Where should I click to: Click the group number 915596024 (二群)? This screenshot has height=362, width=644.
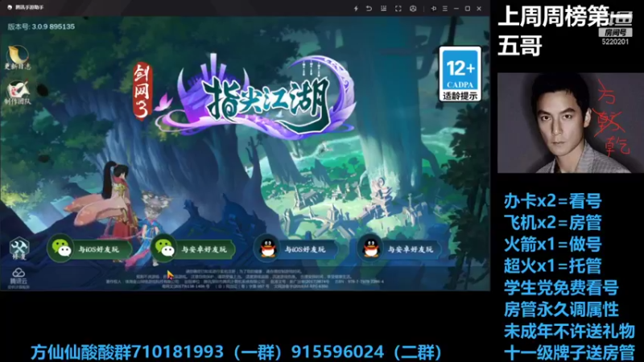point(366,352)
